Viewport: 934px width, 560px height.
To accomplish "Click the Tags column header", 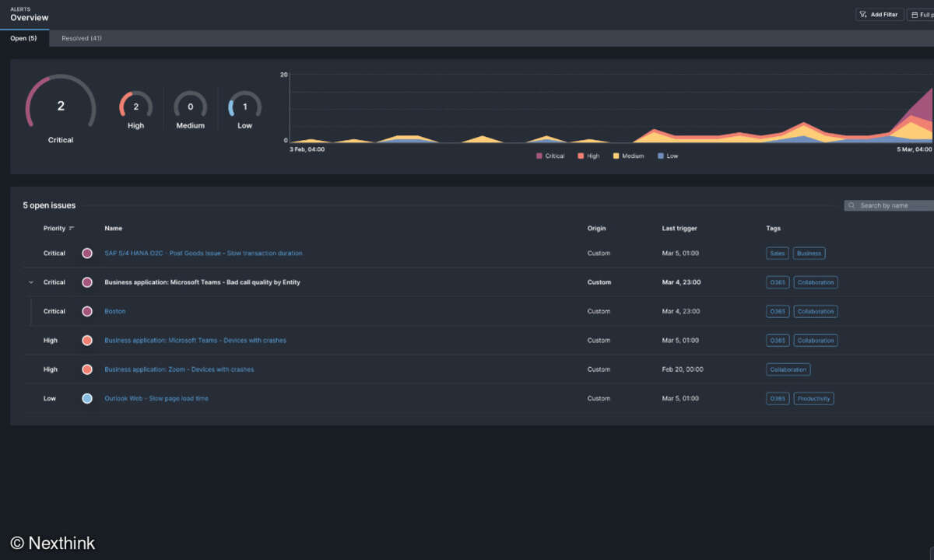I will [774, 229].
